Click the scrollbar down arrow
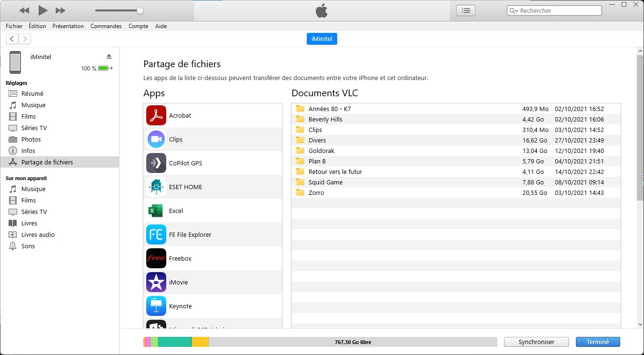 pyautogui.click(x=640, y=324)
